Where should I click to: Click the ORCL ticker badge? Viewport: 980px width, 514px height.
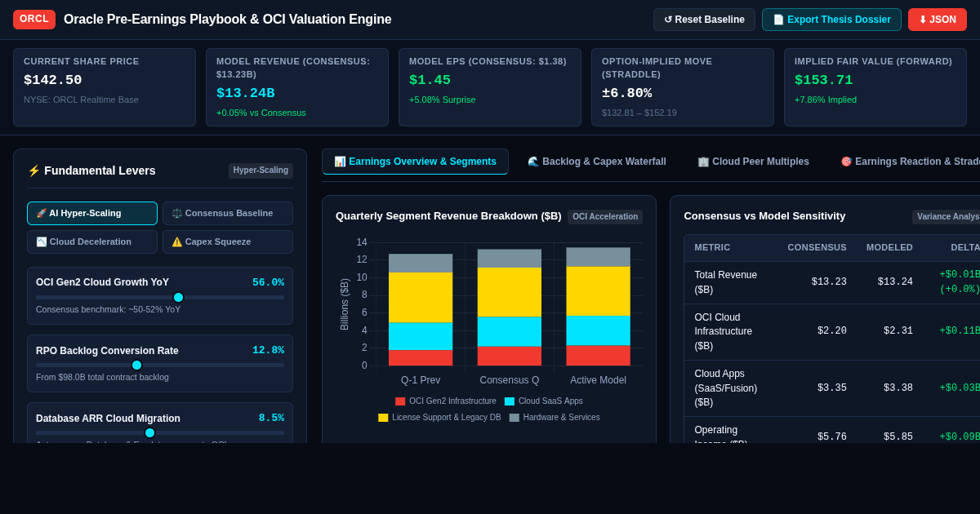click(x=34, y=20)
